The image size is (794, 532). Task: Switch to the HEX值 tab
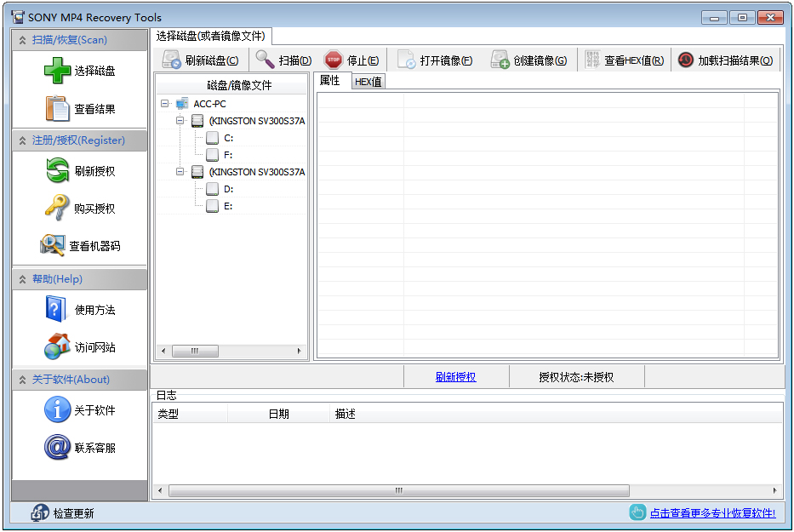(368, 81)
